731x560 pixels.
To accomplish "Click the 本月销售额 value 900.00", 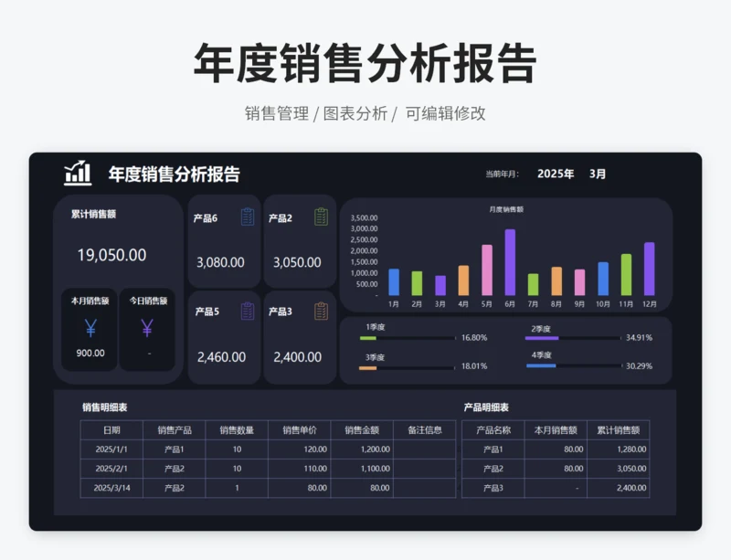I will 90,353.
